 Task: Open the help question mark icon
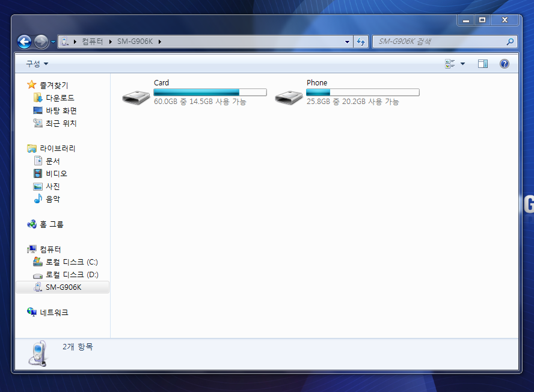pyautogui.click(x=504, y=64)
